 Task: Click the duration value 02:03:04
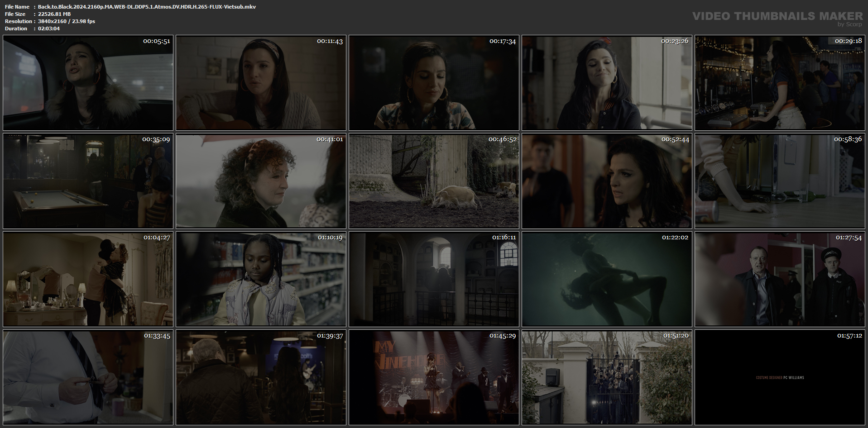(49, 29)
